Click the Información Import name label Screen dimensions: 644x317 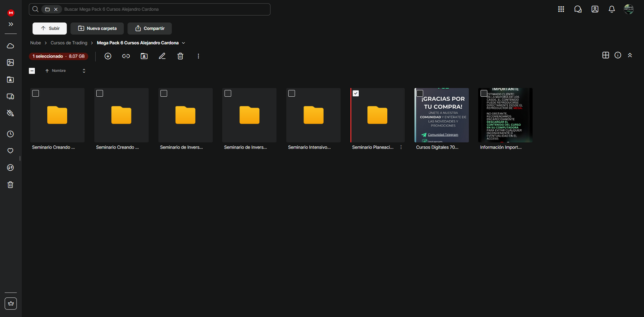501,147
